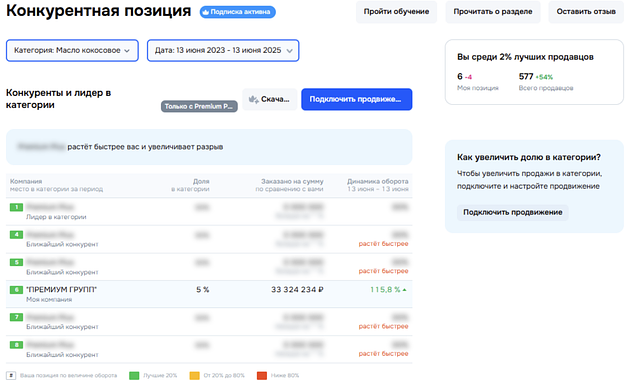This screenshot has width=628, height=390.
Task: Click the green Лучшие 20% legend swatch
Action: (x=134, y=376)
